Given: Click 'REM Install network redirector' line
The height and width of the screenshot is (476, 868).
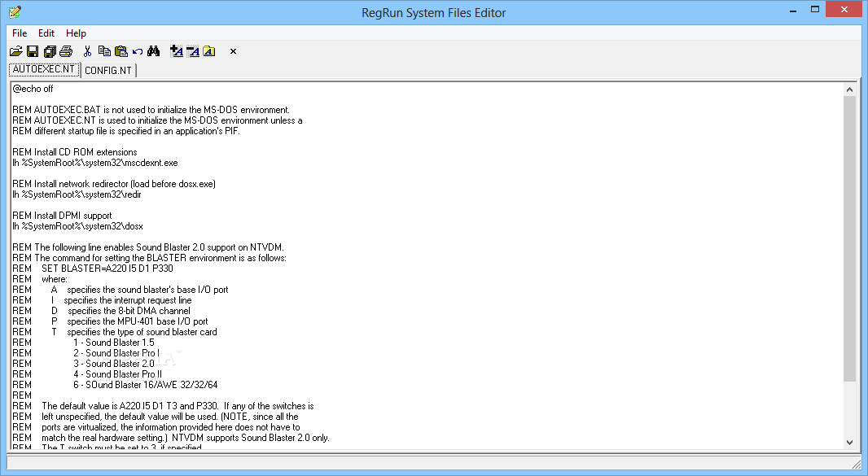Looking at the screenshot, I should 114,184.
